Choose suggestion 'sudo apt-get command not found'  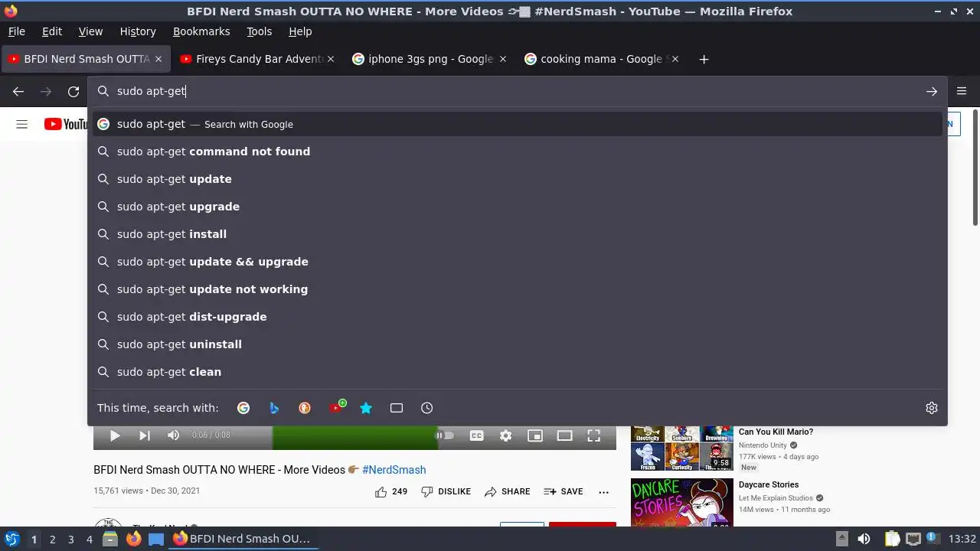517,152
